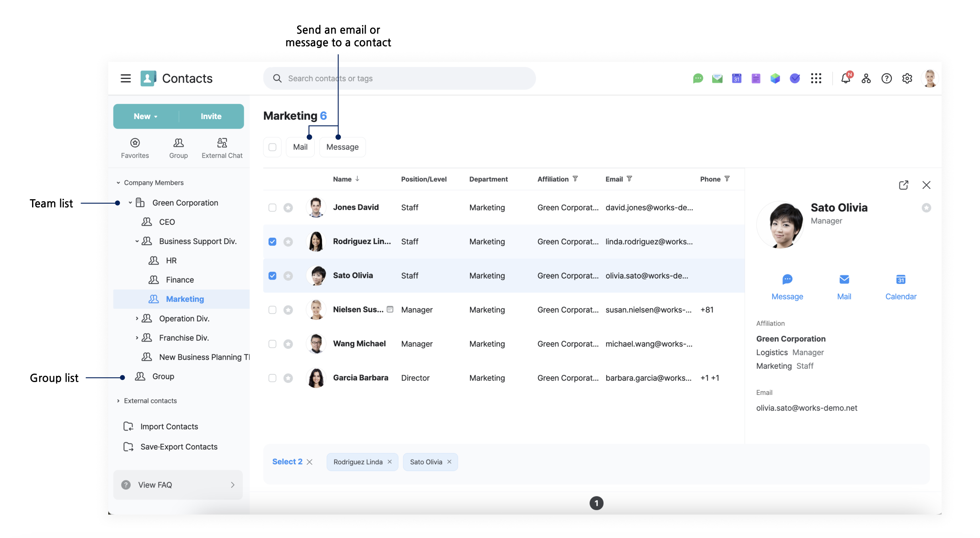Open the organization chart icon

(x=866, y=79)
